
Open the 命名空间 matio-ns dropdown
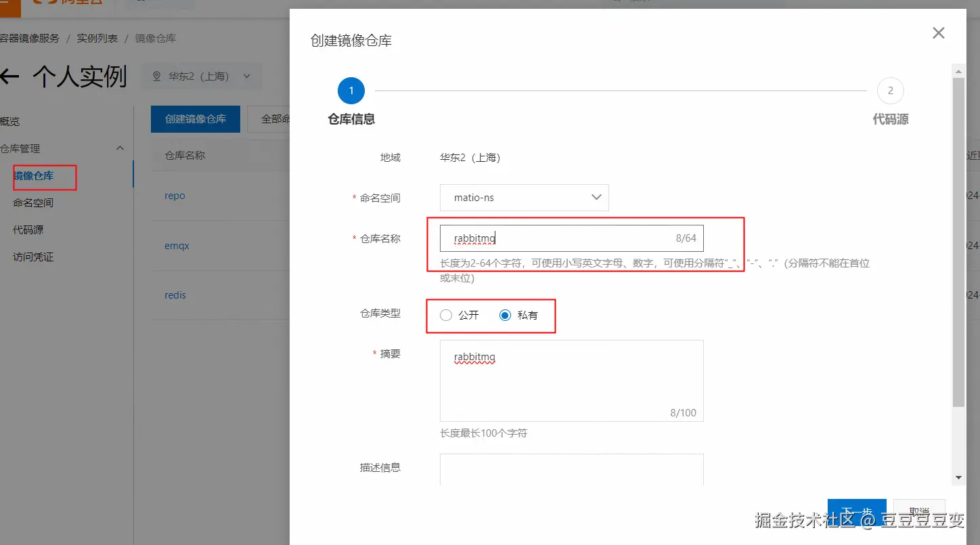[525, 198]
